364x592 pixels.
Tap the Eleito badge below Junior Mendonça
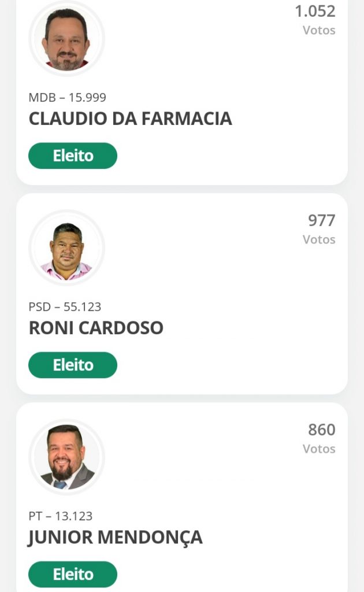[73, 574]
